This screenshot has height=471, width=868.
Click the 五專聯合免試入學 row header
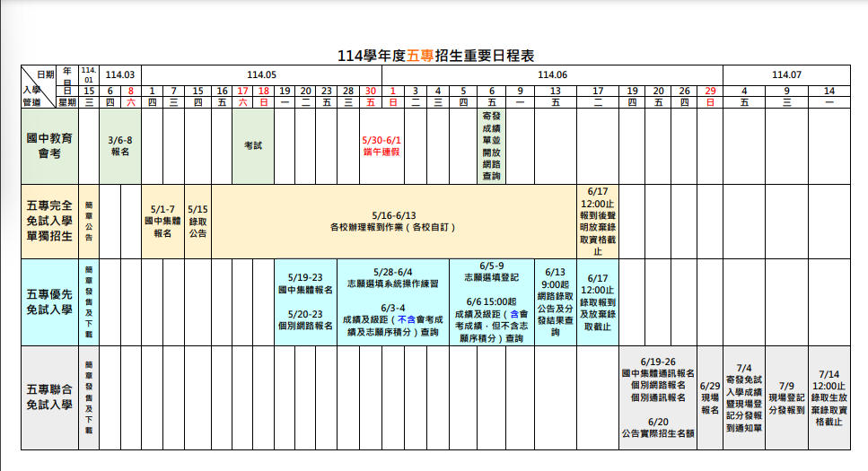[x=49, y=397]
